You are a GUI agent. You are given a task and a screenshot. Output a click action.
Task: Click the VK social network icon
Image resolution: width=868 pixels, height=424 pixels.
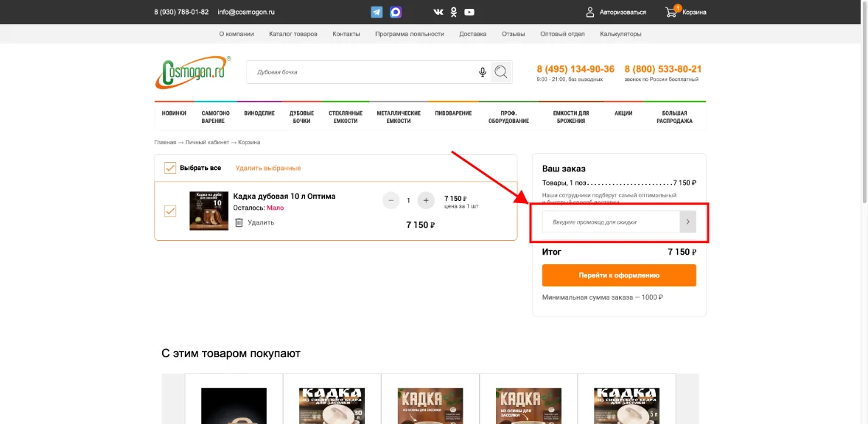(438, 12)
